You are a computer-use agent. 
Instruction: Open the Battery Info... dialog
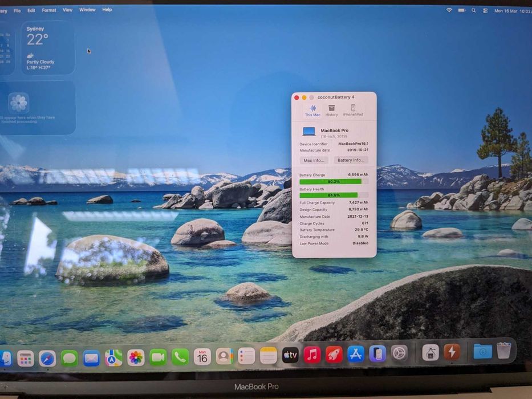coord(351,160)
